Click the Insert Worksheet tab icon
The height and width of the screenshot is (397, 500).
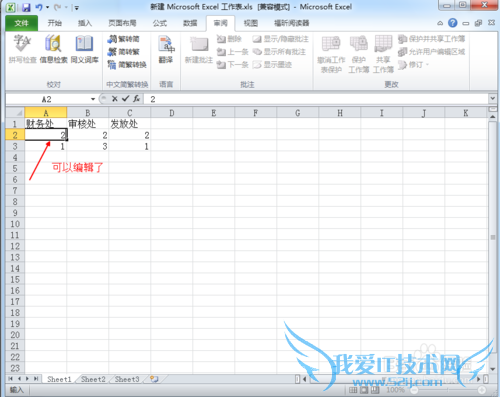click(154, 379)
